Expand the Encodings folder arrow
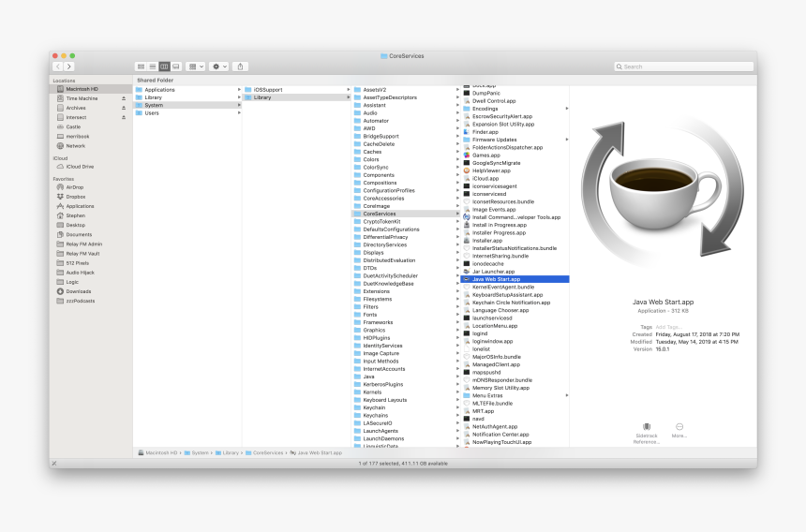 (x=567, y=109)
